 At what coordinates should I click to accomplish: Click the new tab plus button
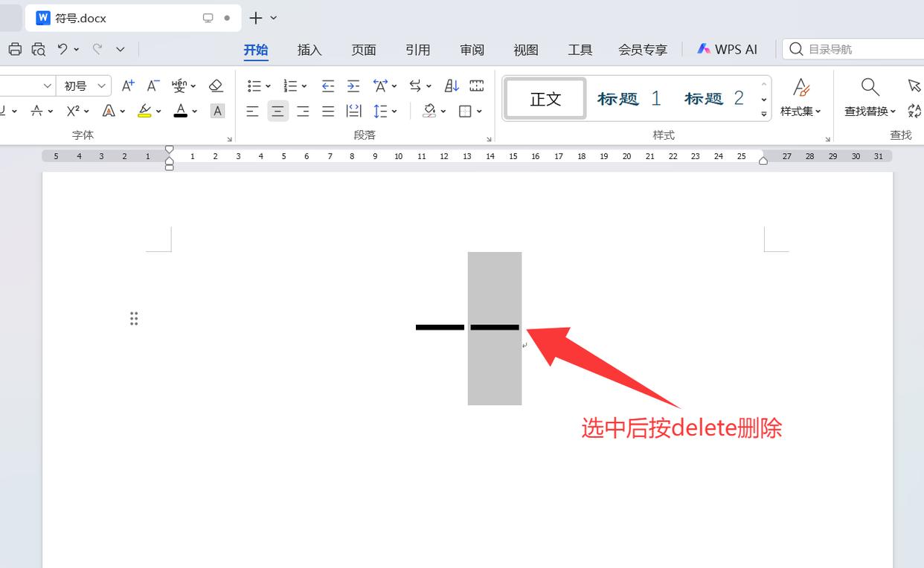click(x=255, y=18)
